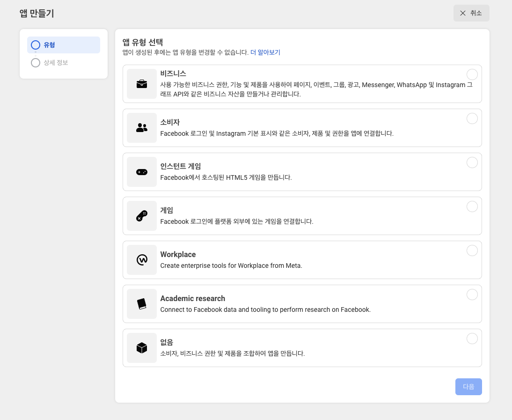The width and height of the screenshot is (512, 420).
Task: Click the briefcase icon for 비즈니스
Action: 142,84
